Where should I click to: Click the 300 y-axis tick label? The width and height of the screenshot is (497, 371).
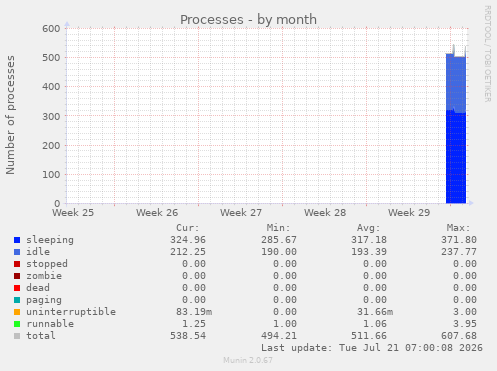[x=51, y=116]
